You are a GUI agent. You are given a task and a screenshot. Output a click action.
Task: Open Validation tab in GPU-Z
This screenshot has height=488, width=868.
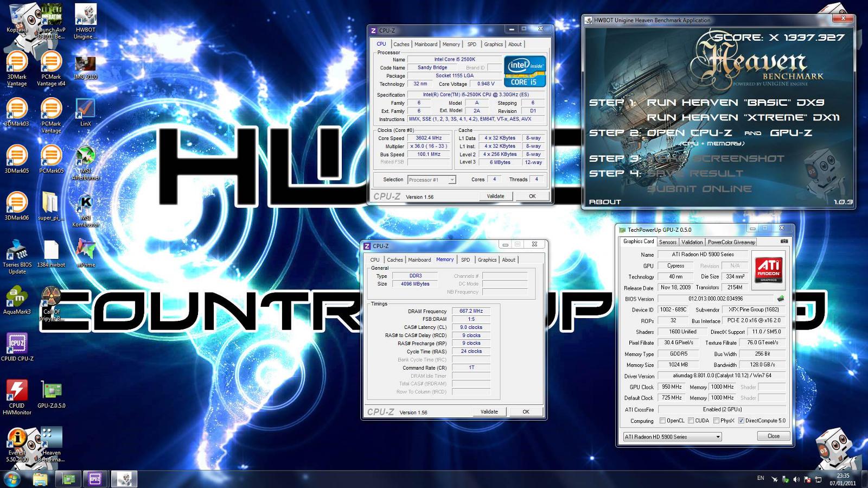click(692, 242)
